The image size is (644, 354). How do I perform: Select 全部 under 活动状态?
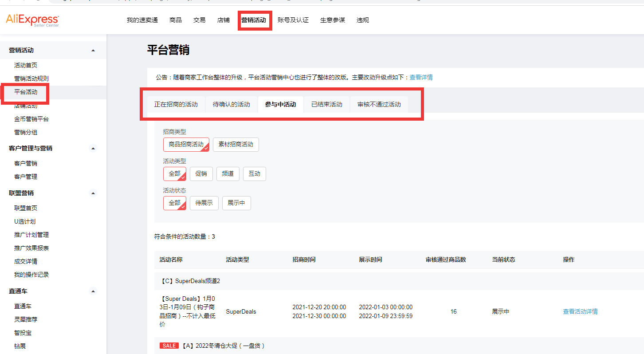coord(175,203)
